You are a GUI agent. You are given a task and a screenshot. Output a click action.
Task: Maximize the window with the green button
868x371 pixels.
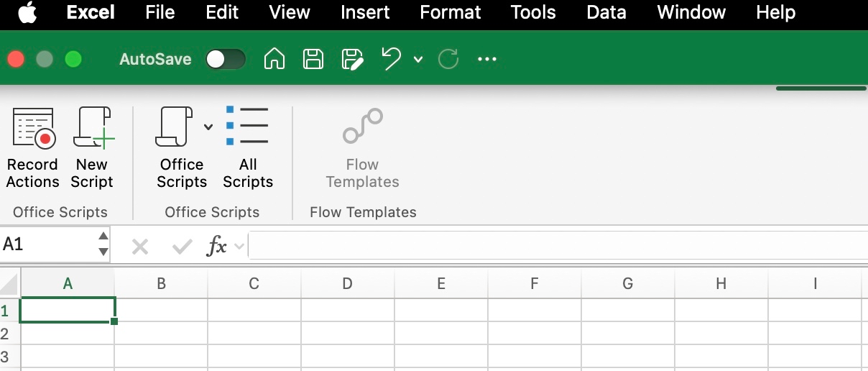click(x=73, y=59)
